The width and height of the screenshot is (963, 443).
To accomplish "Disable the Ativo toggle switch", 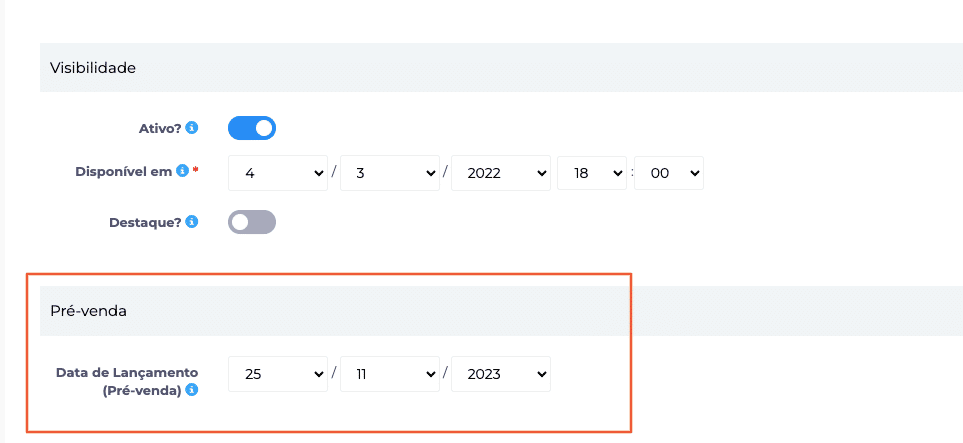I will click(x=252, y=129).
